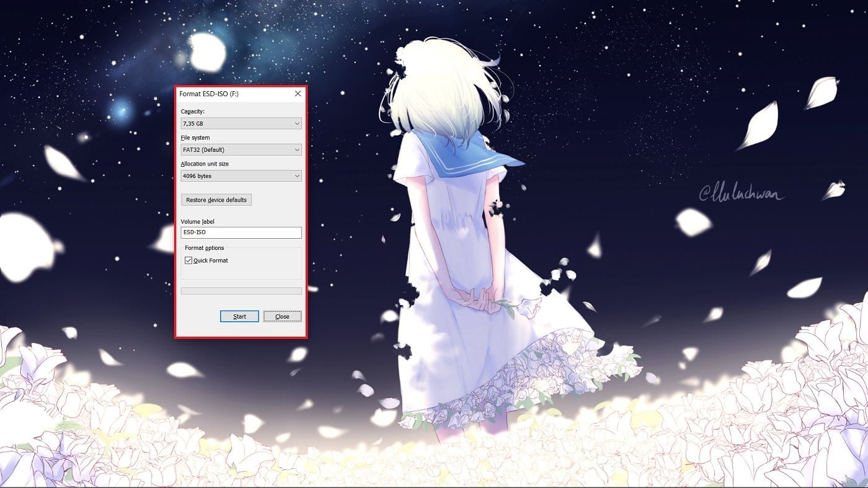Click the Allocation unit size label

206,164
